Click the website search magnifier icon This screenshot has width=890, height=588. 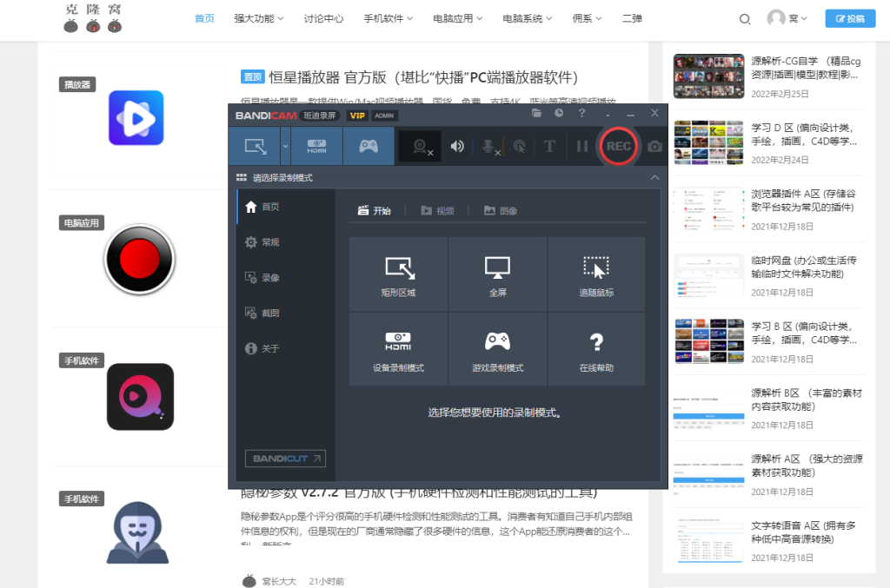coord(745,19)
